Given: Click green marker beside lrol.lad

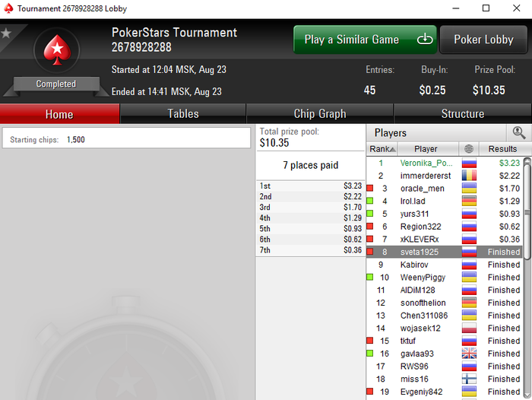Looking at the screenshot, I should pyautogui.click(x=370, y=201).
